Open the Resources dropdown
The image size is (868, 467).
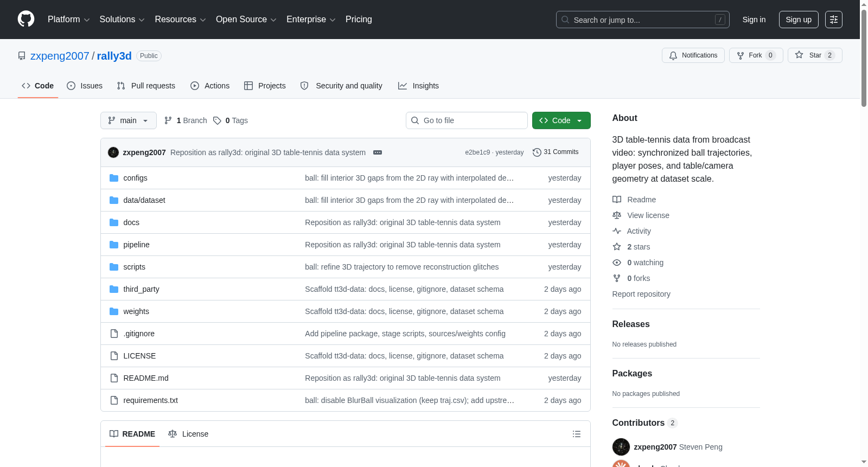click(x=180, y=20)
